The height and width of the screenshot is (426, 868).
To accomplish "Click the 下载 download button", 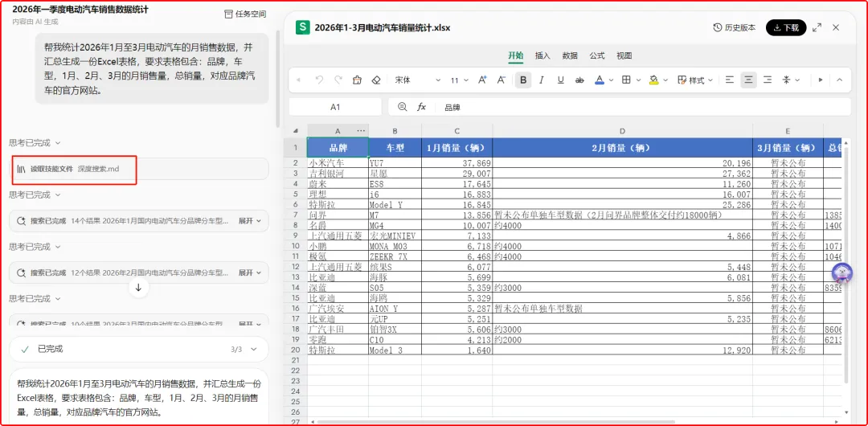I will (x=786, y=27).
